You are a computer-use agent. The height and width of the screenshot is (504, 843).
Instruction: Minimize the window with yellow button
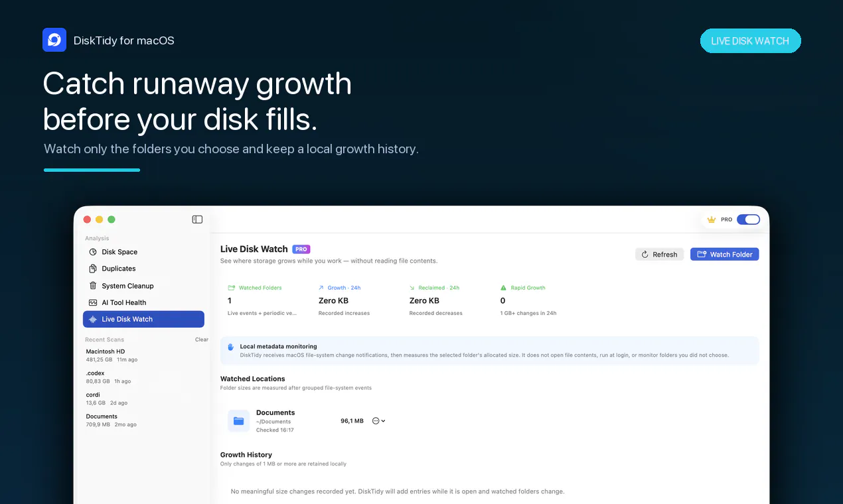point(100,220)
